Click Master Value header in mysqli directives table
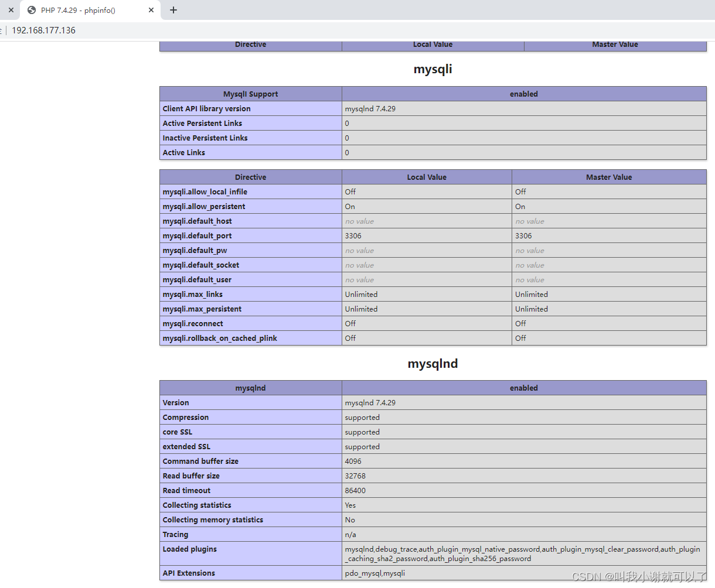 pyautogui.click(x=609, y=177)
